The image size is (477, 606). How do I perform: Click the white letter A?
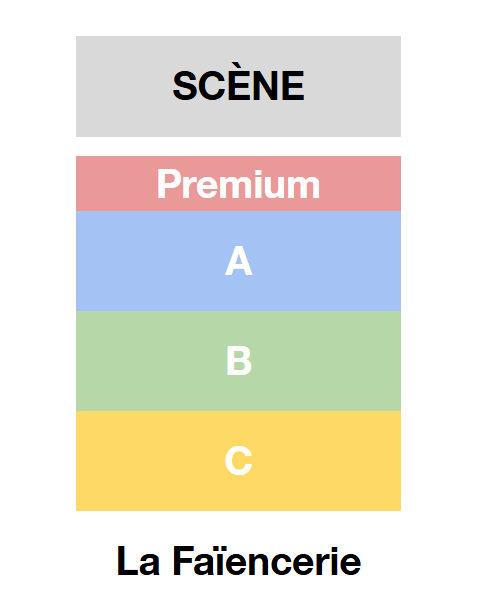click(x=238, y=261)
